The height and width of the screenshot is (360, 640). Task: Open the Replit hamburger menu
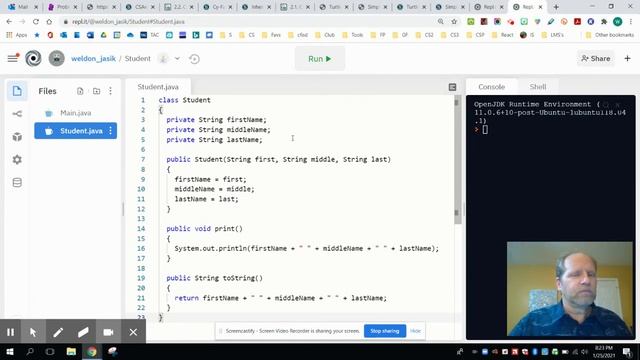(x=13, y=58)
